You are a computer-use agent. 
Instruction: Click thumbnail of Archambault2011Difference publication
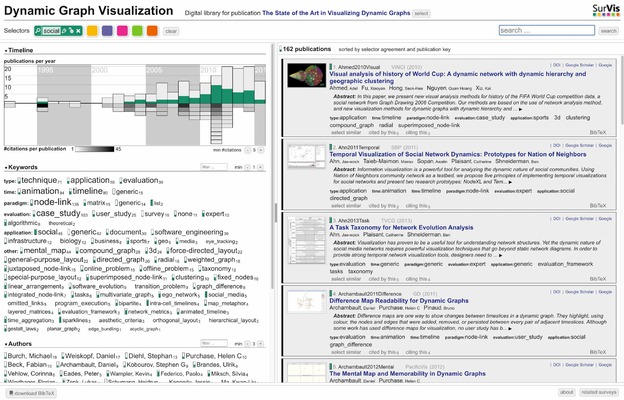tap(306, 302)
